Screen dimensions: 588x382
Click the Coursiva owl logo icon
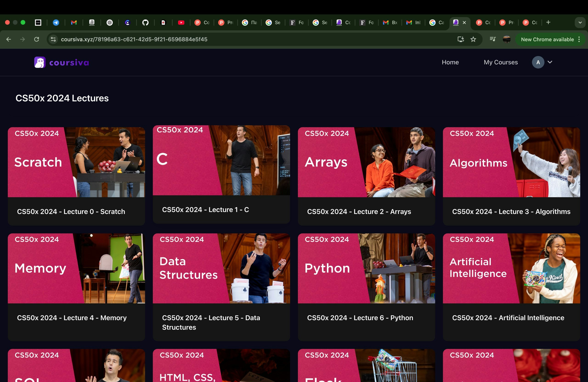[40, 62]
